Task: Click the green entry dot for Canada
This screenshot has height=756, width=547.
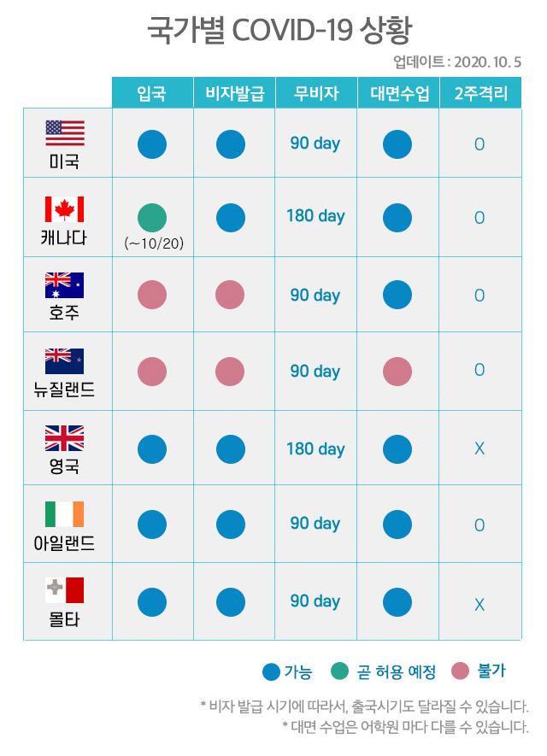Action: click(x=152, y=218)
